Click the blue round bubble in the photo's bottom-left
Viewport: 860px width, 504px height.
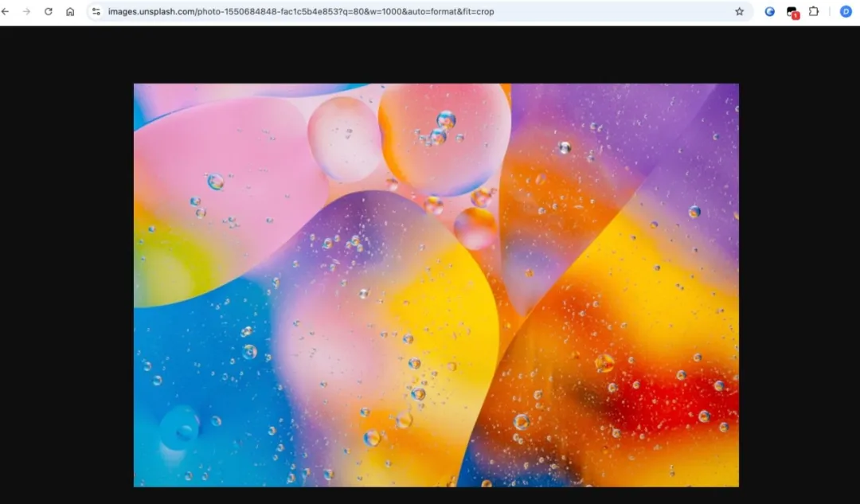(180, 428)
